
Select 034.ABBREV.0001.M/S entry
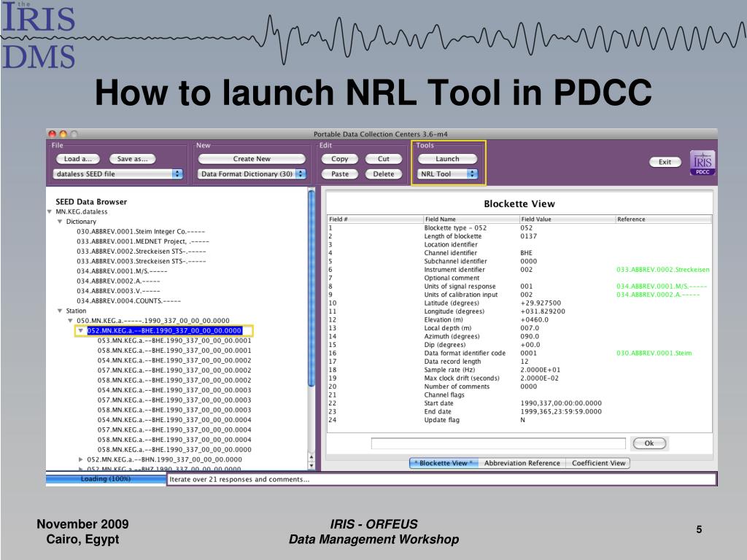pos(122,271)
